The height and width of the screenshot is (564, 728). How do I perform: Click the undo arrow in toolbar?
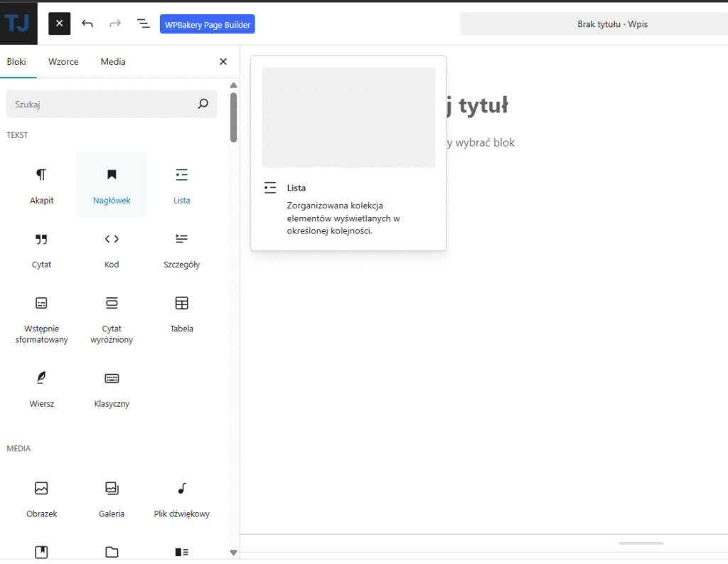point(87,23)
